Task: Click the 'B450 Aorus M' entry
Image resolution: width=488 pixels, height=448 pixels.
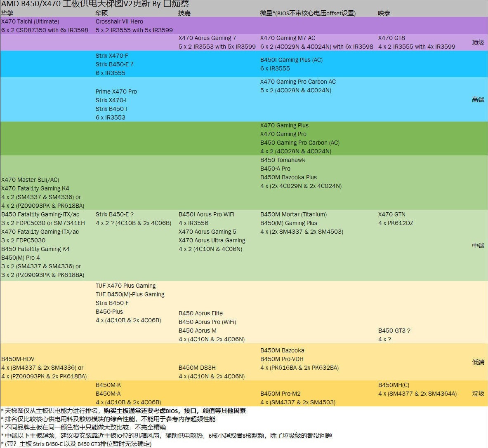Action: coord(197,331)
